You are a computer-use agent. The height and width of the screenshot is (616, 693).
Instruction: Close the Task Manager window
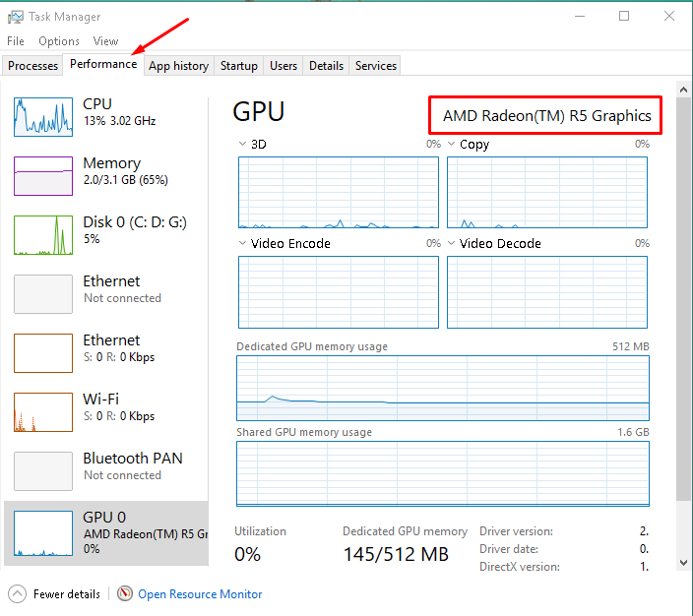point(669,17)
